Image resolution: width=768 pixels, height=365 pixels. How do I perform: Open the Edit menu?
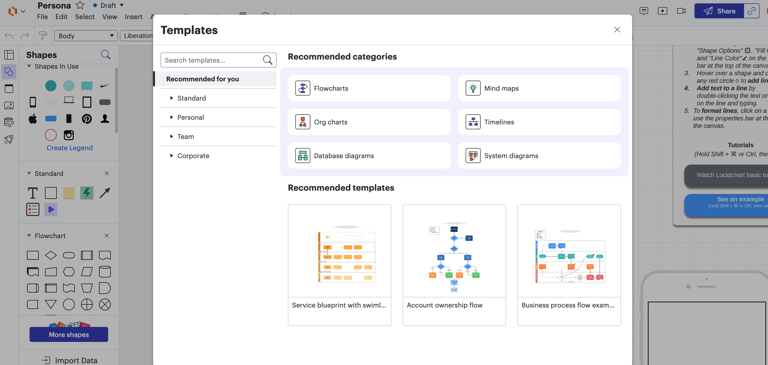[x=61, y=17]
